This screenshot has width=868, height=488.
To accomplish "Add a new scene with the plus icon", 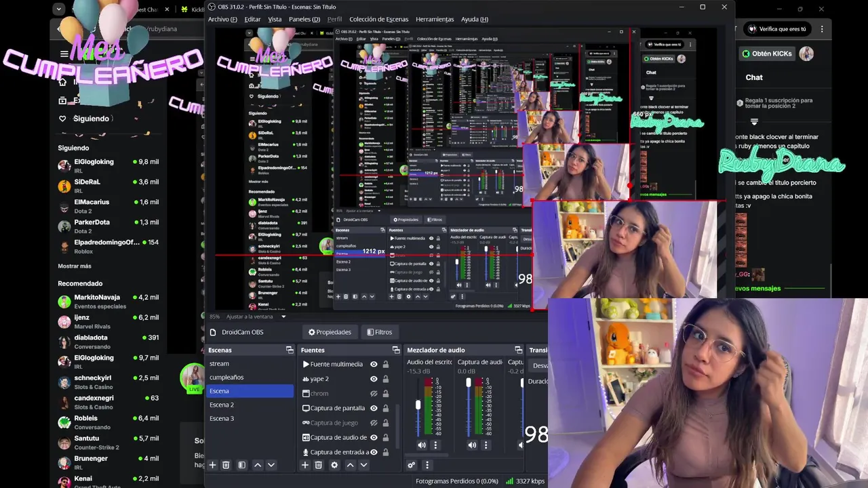I will coord(212,465).
